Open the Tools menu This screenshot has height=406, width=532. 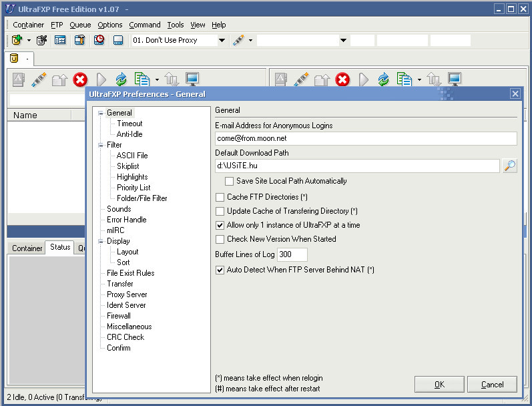click(x=176, y=25)
